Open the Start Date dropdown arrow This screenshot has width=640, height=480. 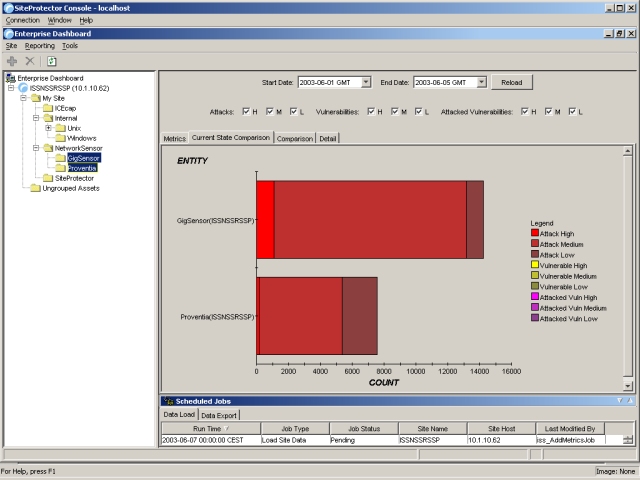pyautogui.click(x=366, y=82)
